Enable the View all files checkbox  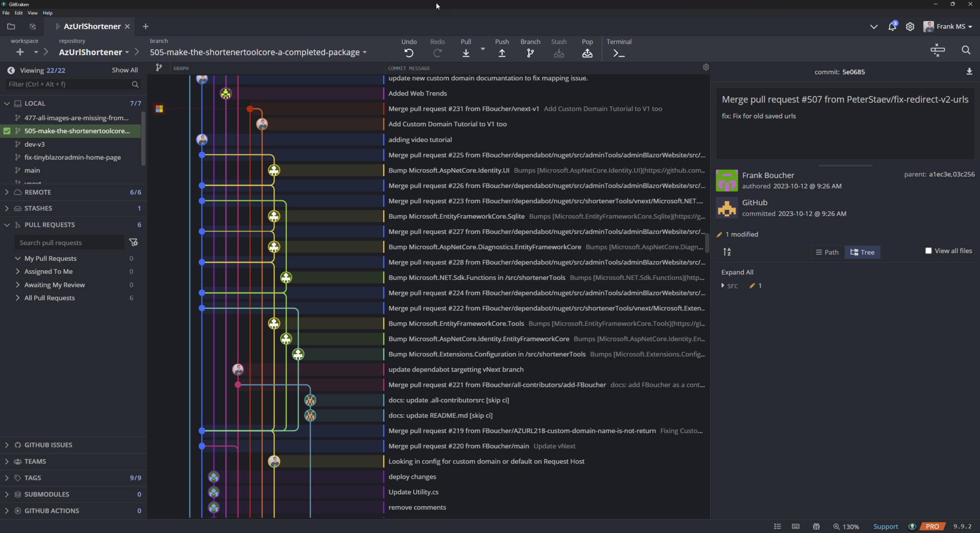(928, 250)
